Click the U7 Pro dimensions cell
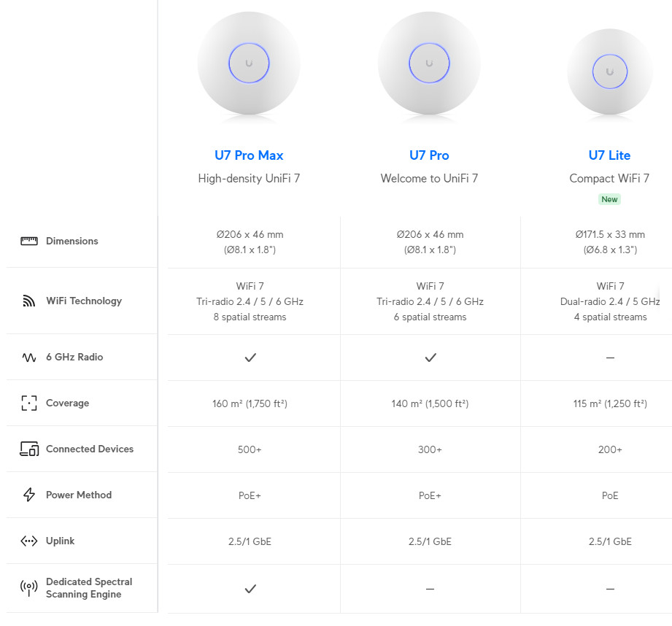The width and height of the screenshot is (672, 626). tap(430, 242)
